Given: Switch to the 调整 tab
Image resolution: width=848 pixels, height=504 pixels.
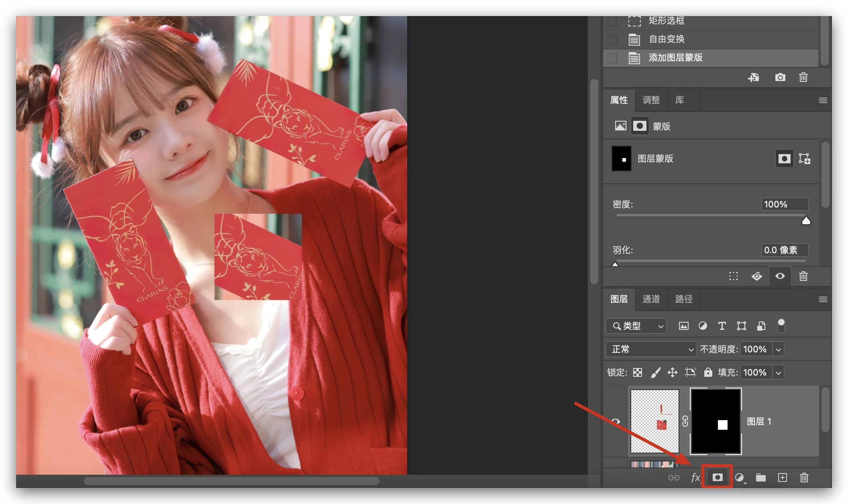Looking at the screenshot, I should pyautogui.click(x=651, y=100).
